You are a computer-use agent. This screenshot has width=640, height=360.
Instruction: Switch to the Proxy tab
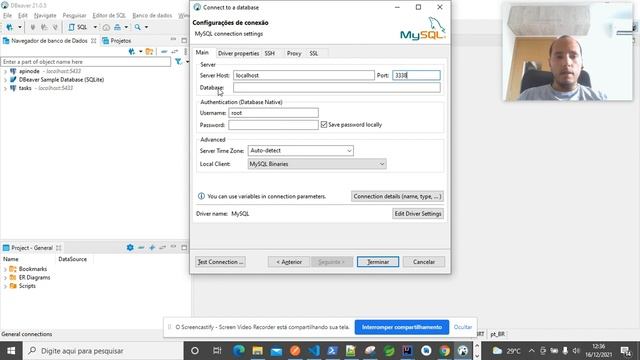294,53
